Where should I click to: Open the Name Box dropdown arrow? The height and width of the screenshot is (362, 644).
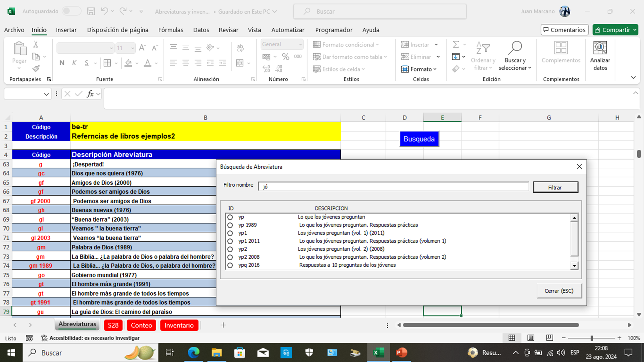[46, 94]
